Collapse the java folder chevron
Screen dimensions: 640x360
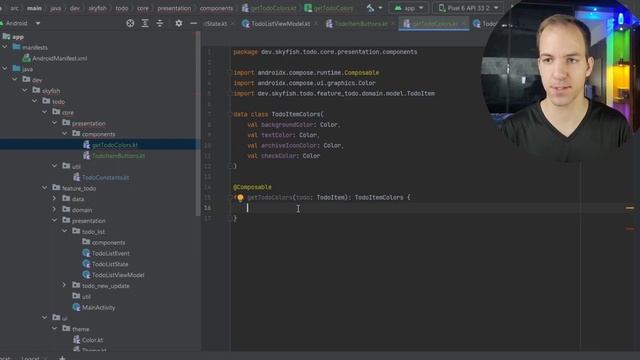5,69
